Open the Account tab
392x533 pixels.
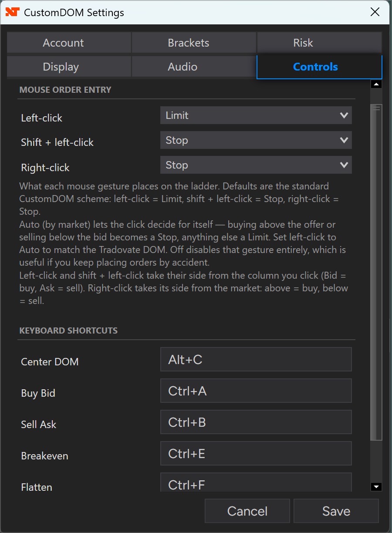coord(69,43)
